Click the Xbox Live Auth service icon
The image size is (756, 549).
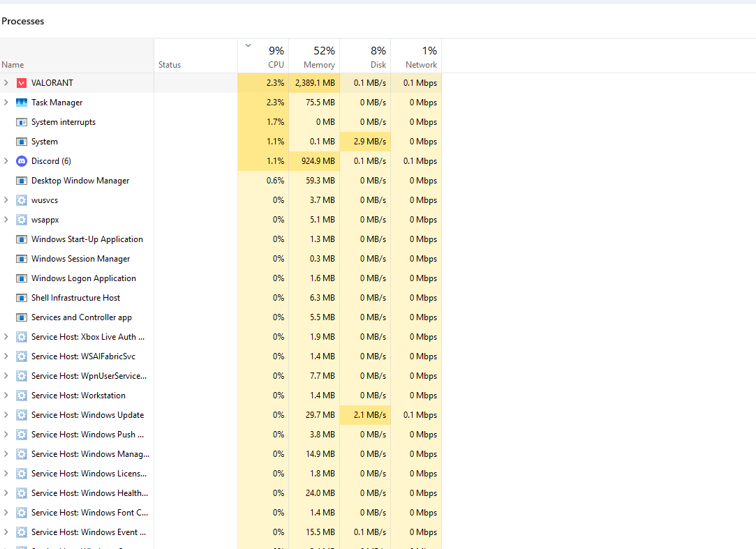pos(21,337)
